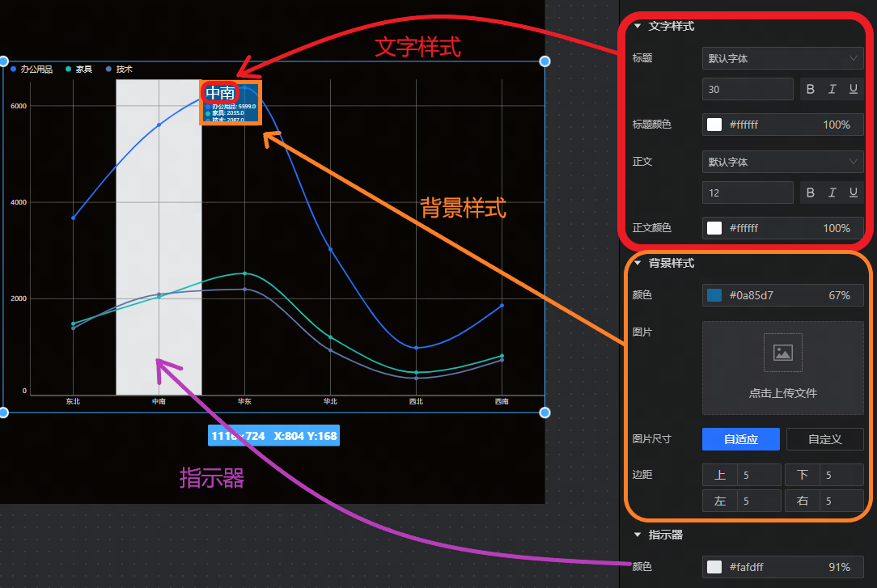Toggle italic for the body (正文) font
Viewport: 877px width, 588px height.
pyautogui.click(x=832, y=192)
